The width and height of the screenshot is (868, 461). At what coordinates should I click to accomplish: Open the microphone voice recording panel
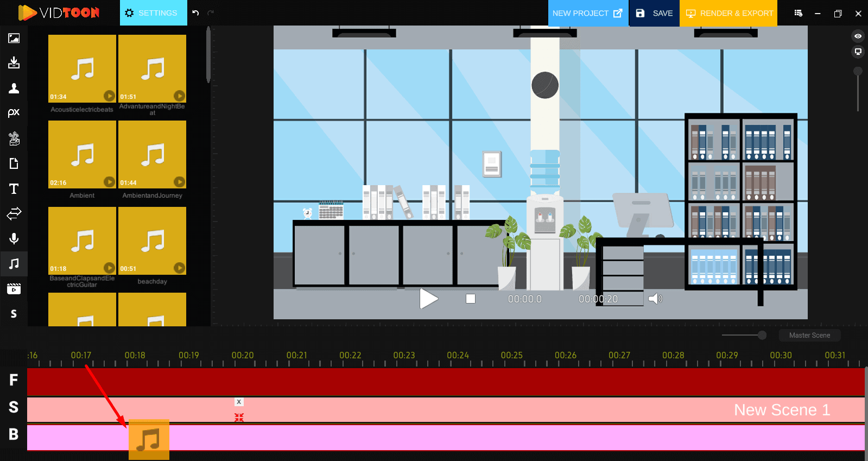[x=14, y=238]
